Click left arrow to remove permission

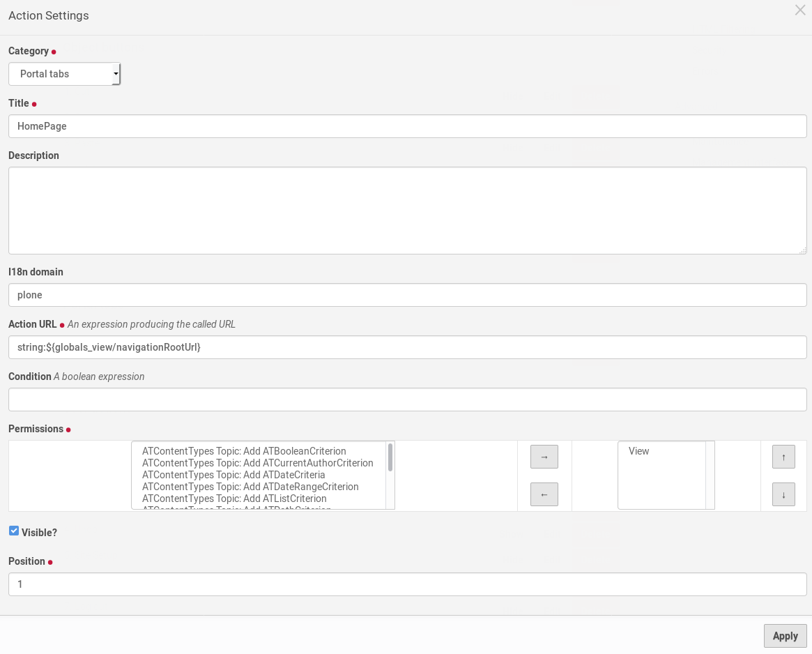pyautogui.click(x=544, y=494)
